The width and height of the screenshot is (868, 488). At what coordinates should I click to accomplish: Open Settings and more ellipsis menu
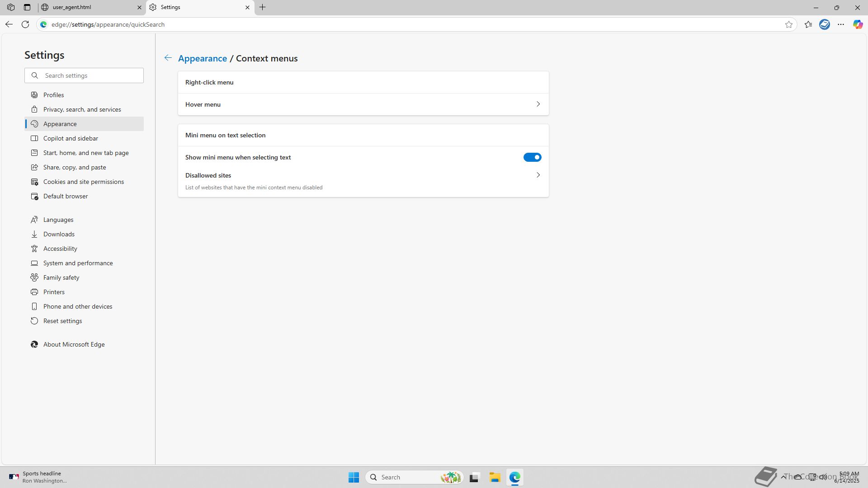coord(841,24)
